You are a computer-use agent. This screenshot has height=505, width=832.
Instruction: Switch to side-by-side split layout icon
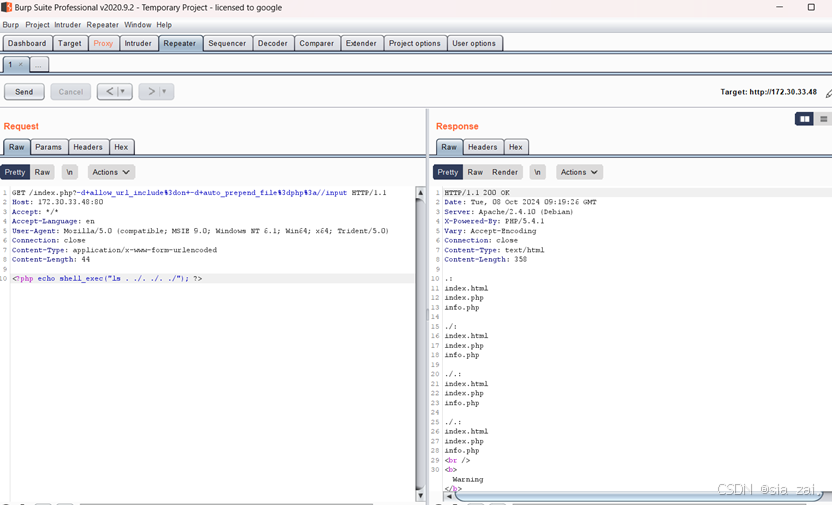(x=804, y=119)
